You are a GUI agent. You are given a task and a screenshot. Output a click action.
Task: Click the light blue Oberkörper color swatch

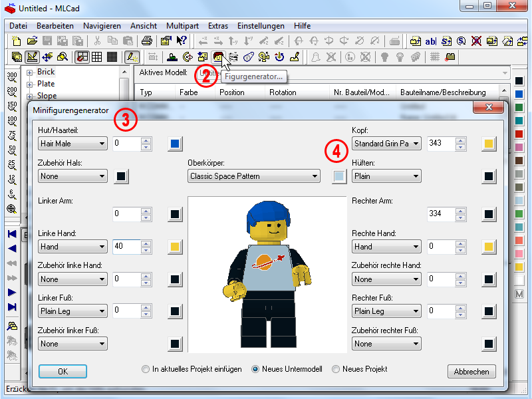(339, 176)
